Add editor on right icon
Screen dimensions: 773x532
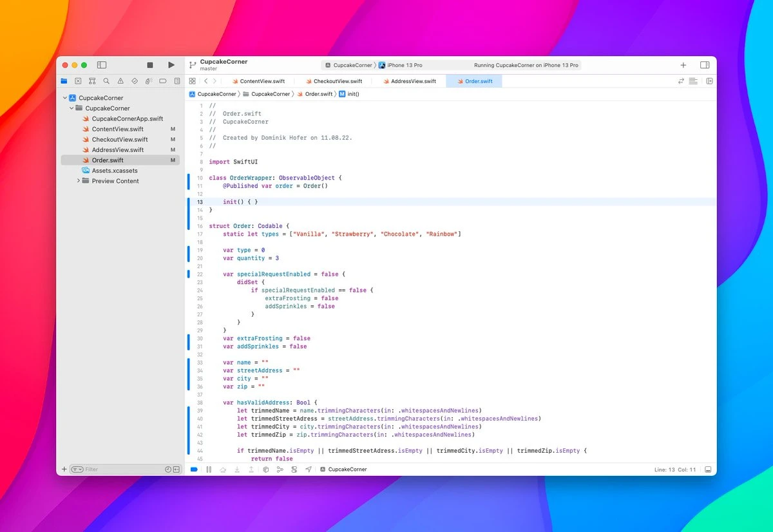tap(709, 81)
